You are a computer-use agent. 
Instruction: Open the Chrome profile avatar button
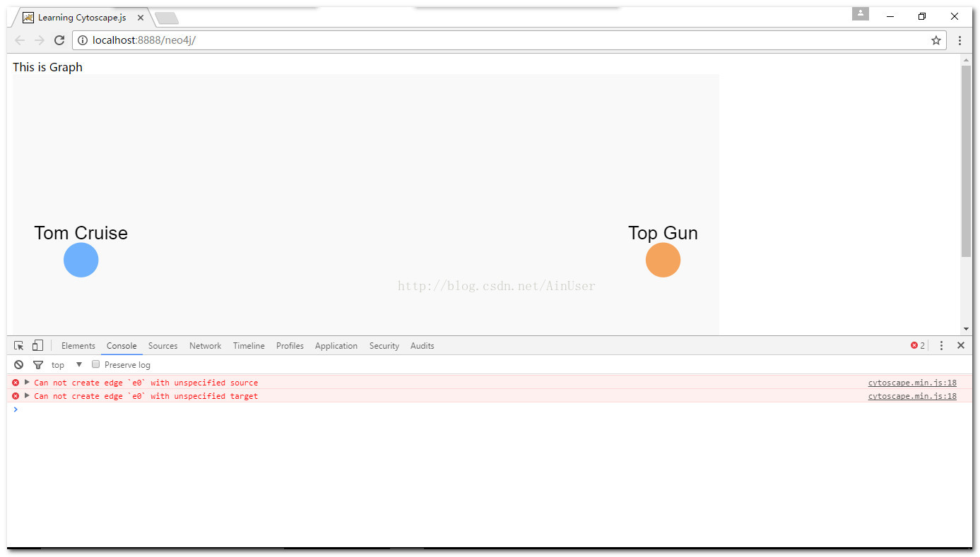coord(860,13)
